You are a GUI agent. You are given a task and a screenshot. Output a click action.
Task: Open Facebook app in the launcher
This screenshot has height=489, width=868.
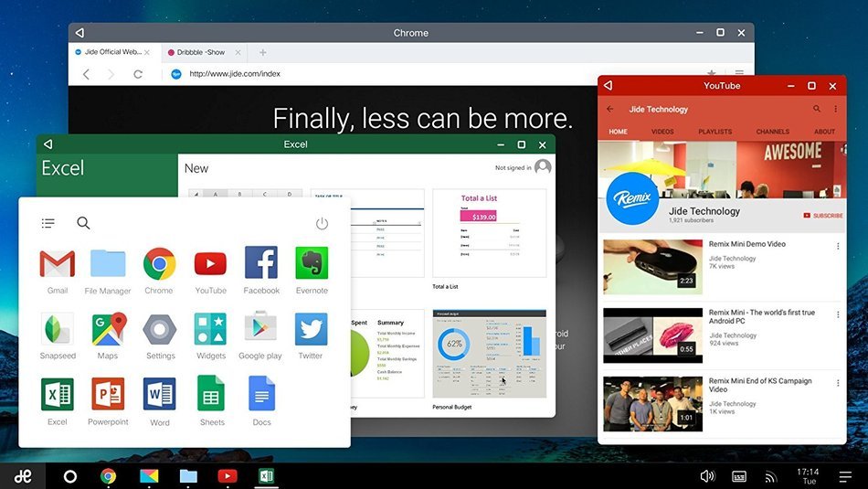(261, 262)
